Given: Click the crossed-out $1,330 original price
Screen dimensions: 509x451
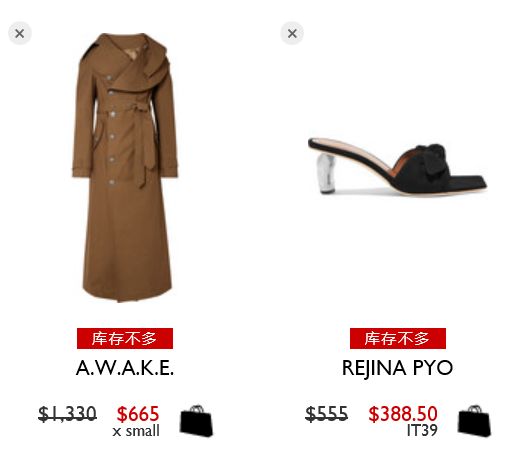Looking at the screenshot, I should point(68,414).
